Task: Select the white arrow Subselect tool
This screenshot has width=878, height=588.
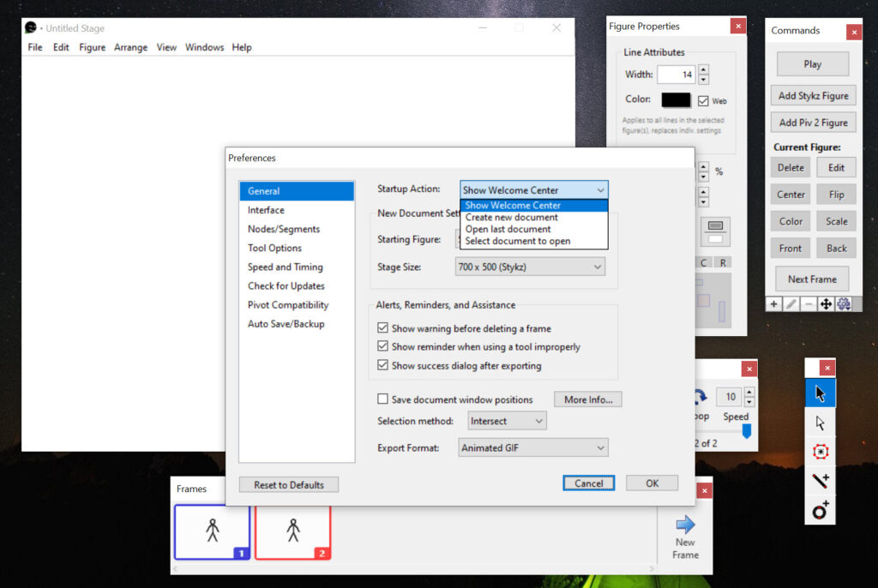Action: (x=820, y=423)
